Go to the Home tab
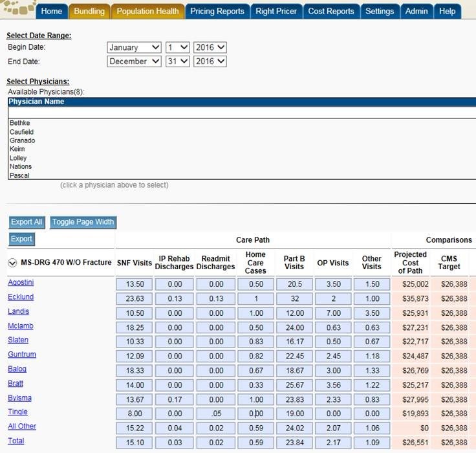The width and height of the screenshot is (476, 453). [52, 11]
